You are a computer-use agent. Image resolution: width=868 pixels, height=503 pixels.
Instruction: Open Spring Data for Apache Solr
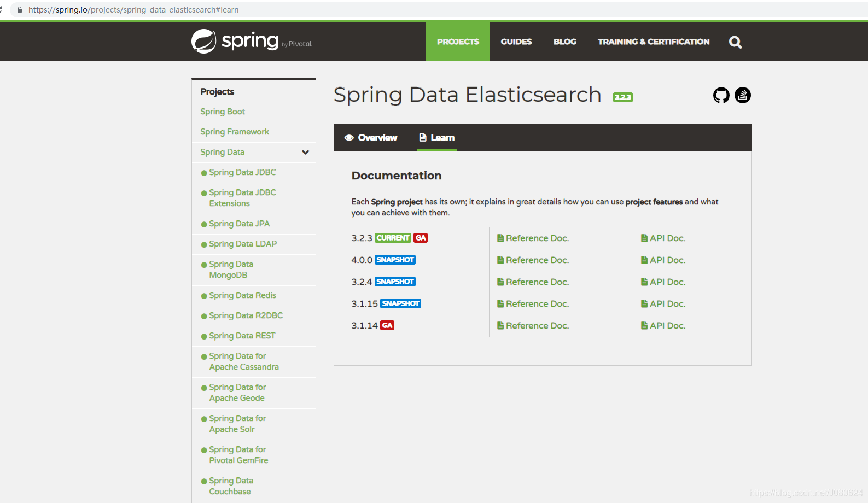click(x=237, y=424)
